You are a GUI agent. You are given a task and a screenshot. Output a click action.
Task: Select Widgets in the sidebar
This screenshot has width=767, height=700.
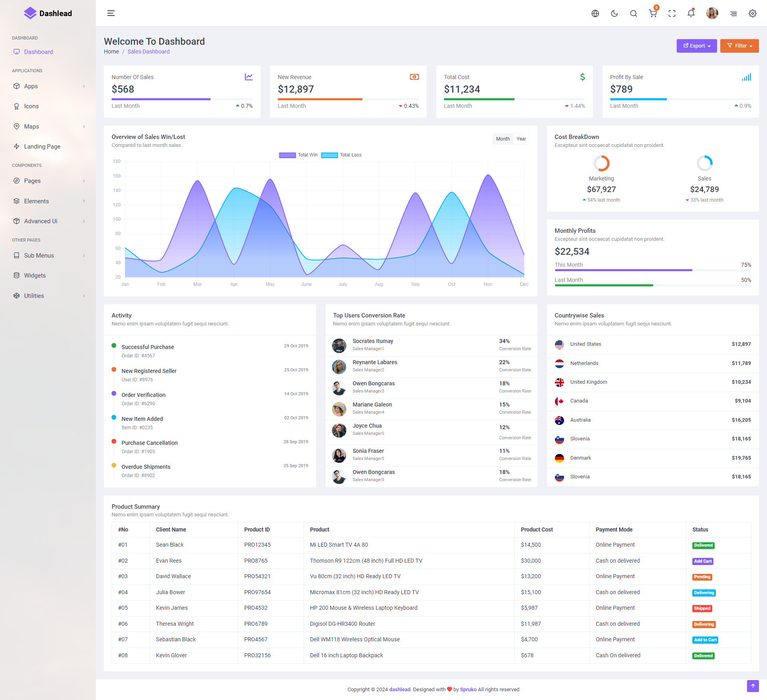click(35, 276)
